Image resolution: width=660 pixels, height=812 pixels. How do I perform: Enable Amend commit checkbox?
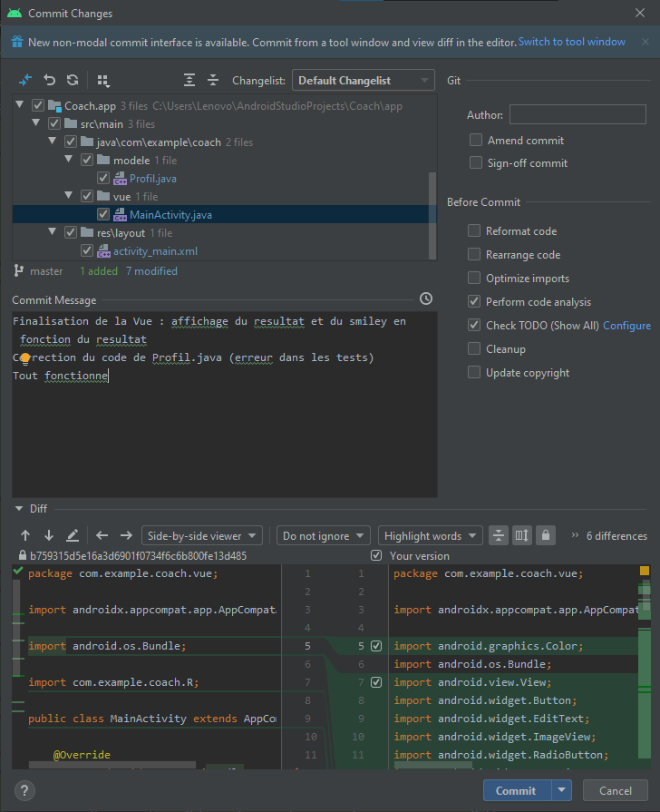(x=476, y=141)
